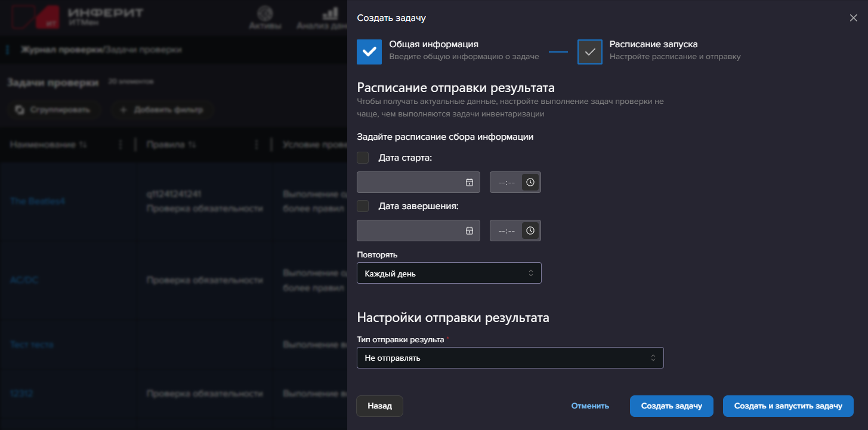The image size is (868, 430).
Task: Open the clock picker for start time
Action: click(530, 182)
